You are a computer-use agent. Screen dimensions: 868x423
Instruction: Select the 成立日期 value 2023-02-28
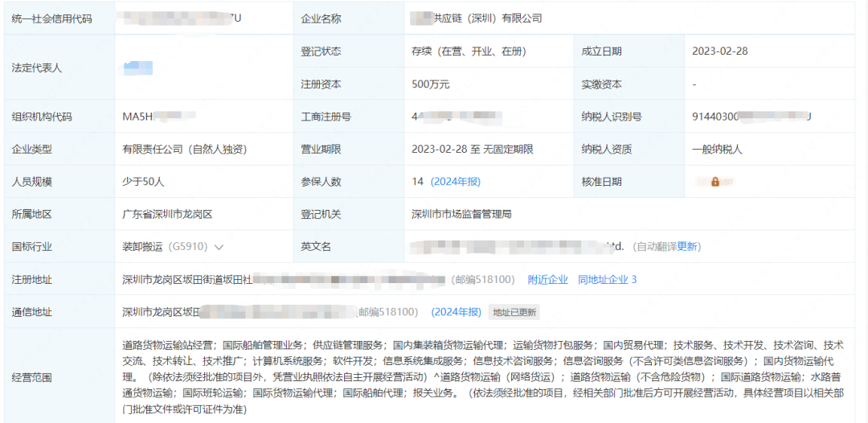pos(719,51)
